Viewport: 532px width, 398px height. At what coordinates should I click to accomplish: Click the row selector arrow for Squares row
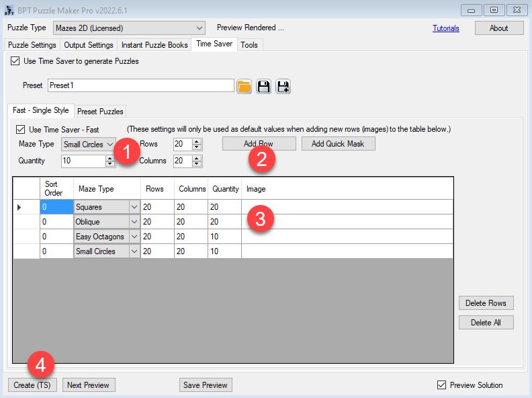pos(19,207)
